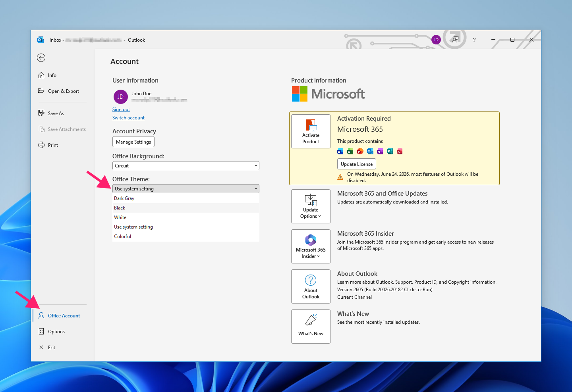
Task: Go back using the back arrow icon
Action: tap(41, 58)
